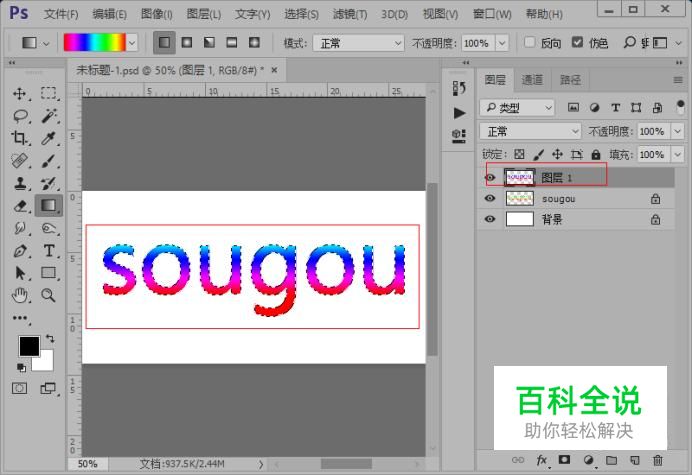
Task: Enable the Reverse gradient checkbox
Action: pyautogui.click(x=530, y=42)
